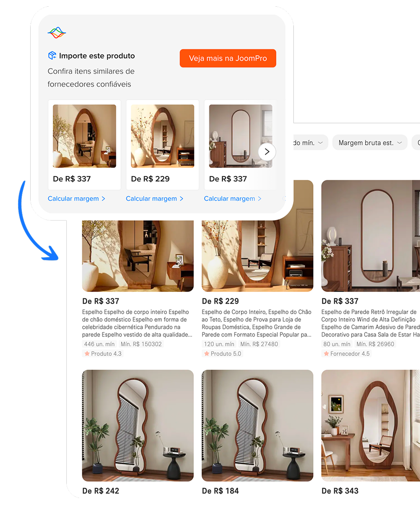420x508 pixels.
Task: Open the wavy mirror product priced R$ 184
Action: click(x=257, y=425)
